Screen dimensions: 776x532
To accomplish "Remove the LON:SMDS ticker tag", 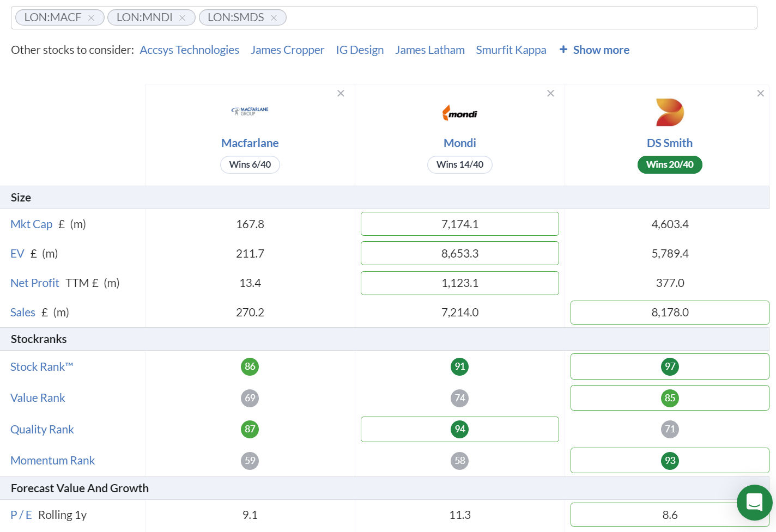I will (x=274, y=18).
